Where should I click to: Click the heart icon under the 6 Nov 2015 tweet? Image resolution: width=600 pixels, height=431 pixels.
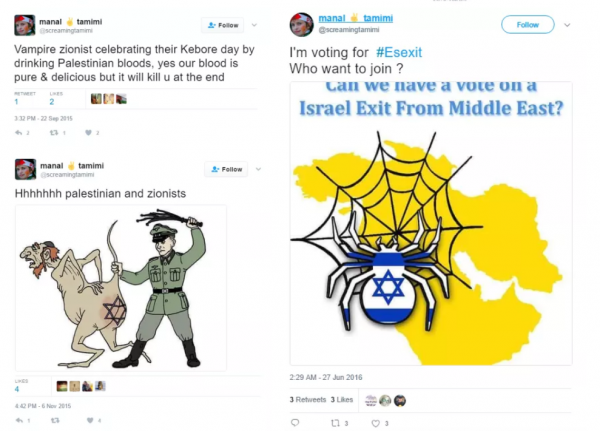click(90, 420)
